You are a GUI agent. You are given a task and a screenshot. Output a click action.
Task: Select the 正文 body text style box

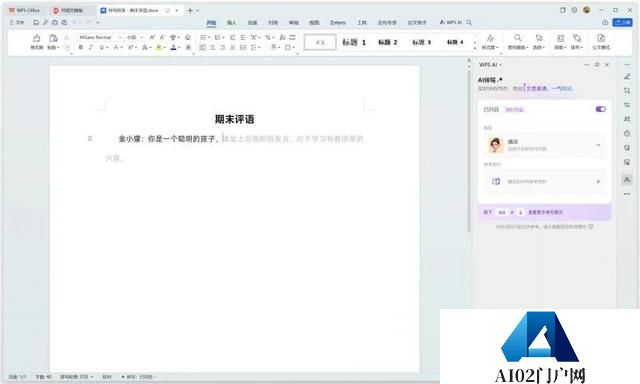320,42
